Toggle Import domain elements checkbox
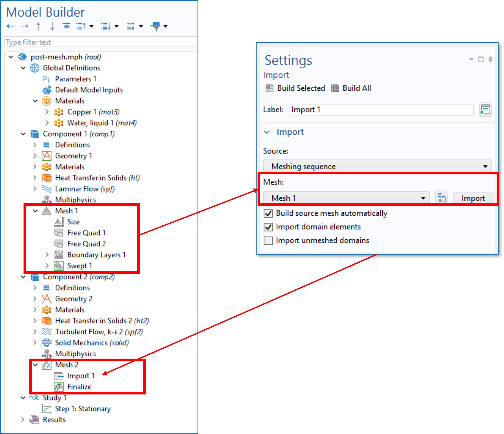The width and height of the screenshot is (504, 434). pos(268,227)
